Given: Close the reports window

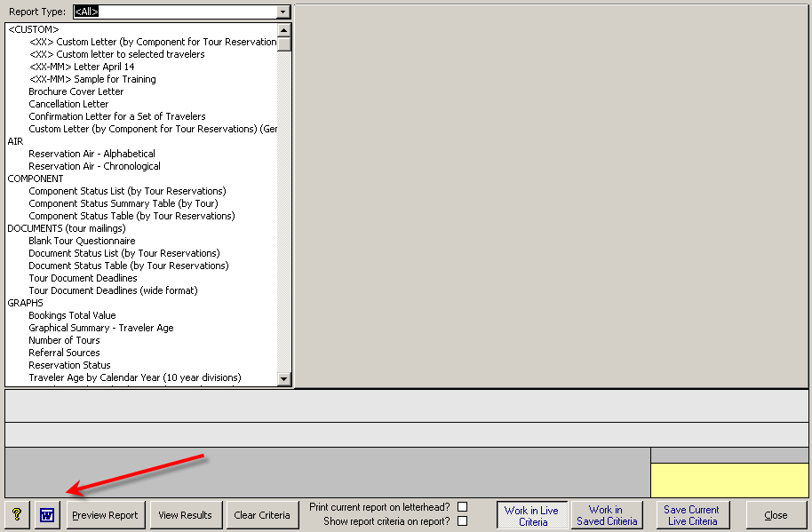Looking at the screenshot, I should click(x=776, y=515).
